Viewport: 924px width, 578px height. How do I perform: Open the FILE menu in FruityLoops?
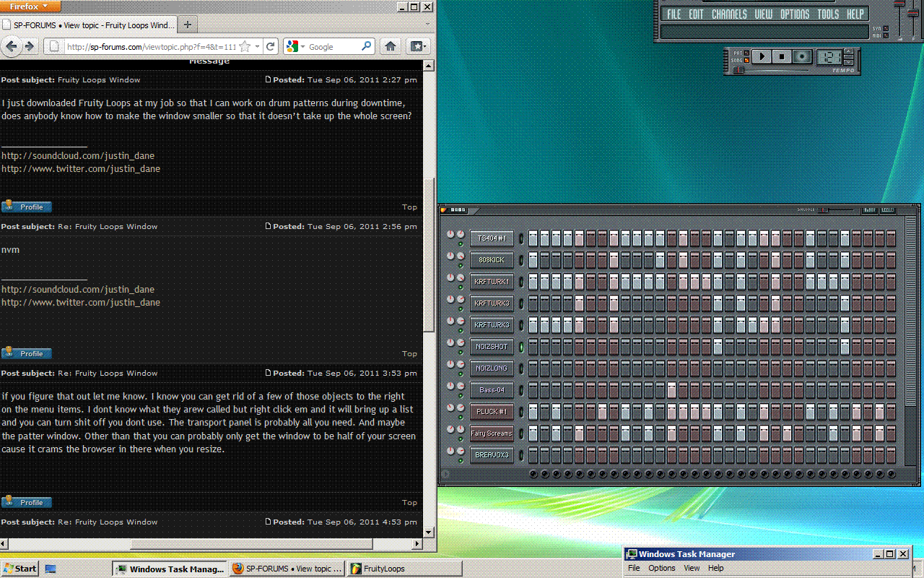pos(674,14)
